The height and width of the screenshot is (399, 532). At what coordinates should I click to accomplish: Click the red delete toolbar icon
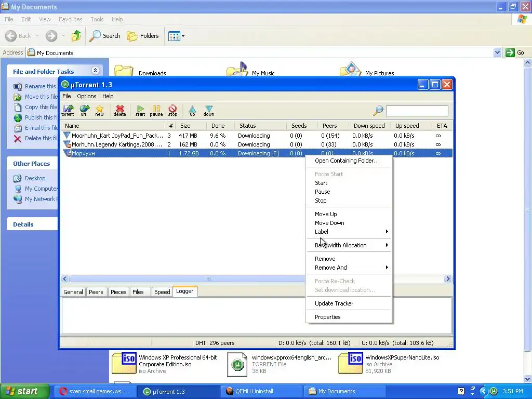point(119,111)
